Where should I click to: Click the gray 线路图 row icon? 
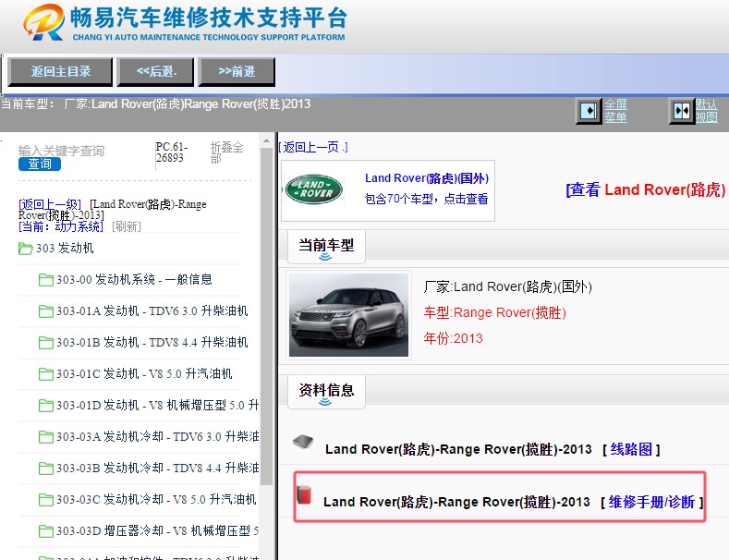tap(303, 442)
